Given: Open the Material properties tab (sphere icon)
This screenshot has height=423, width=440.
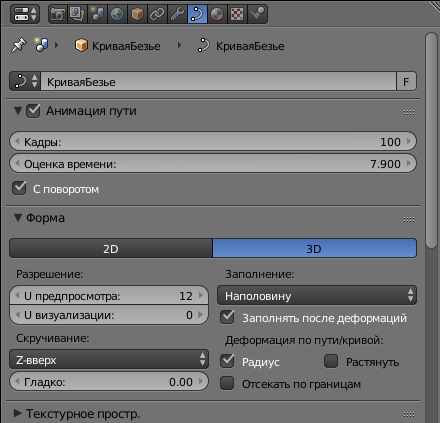Looking at the screenshot, I should click(217, 14).
